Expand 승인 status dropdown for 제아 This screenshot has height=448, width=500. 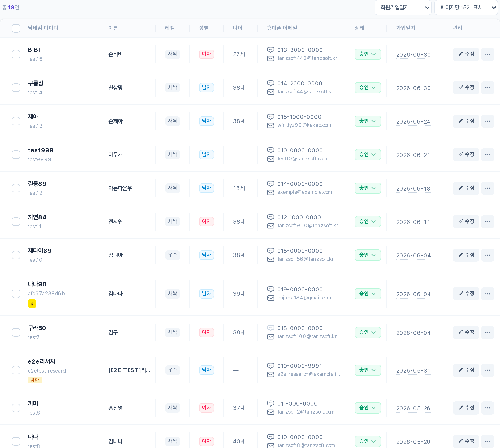(367, 121)
